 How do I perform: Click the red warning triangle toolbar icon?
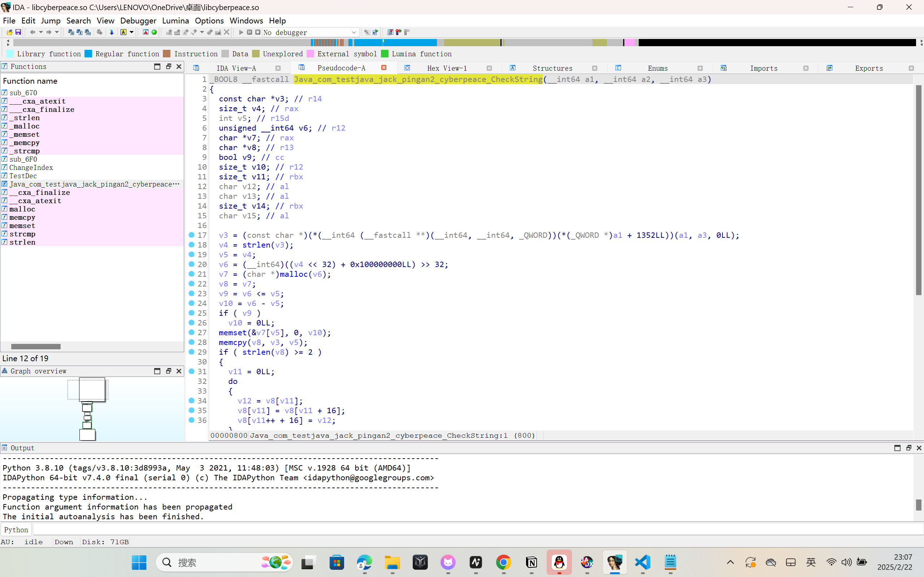(x=146, y=32)
